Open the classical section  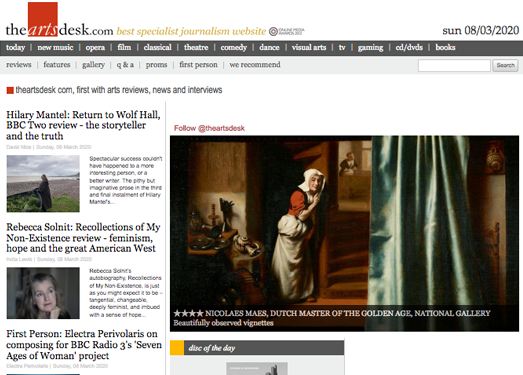[x=158, y=47]
